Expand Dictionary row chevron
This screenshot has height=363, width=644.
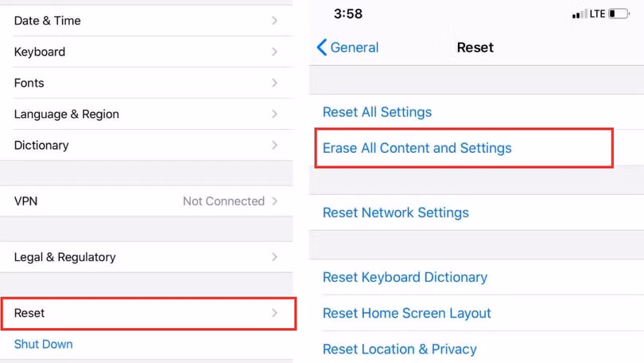pyautogui.click(x=274, y=145)
